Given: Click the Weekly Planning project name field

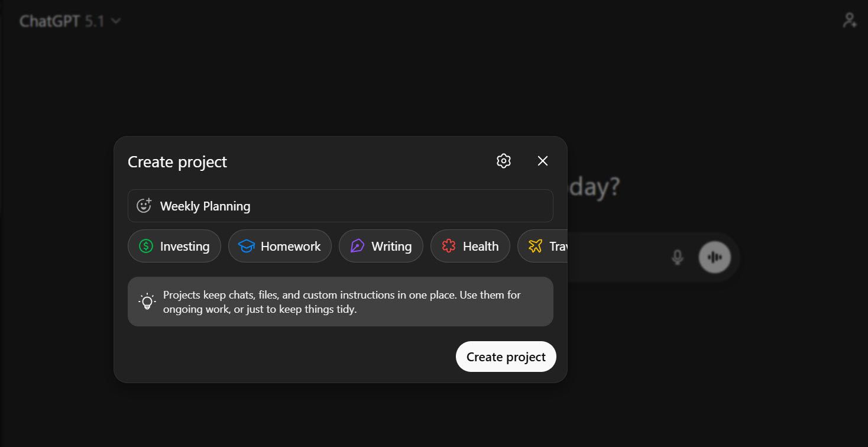Looking at the screenshot, I should pos(341,206).
